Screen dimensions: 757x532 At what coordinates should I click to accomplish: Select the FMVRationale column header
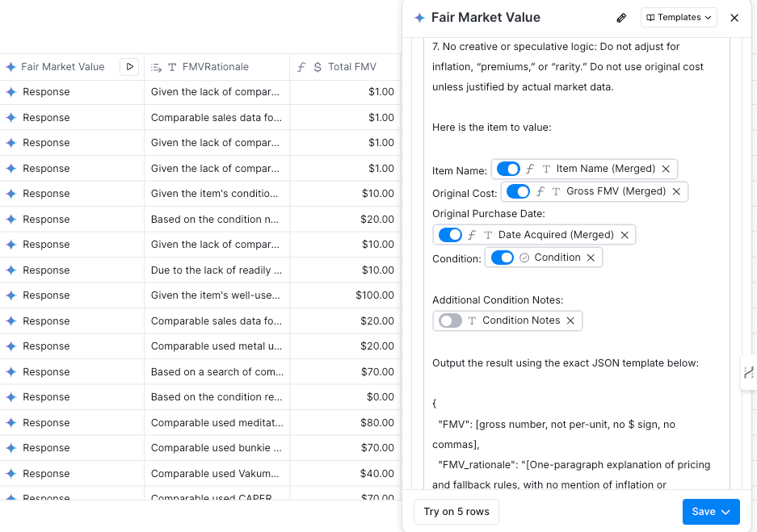[215, 67]
